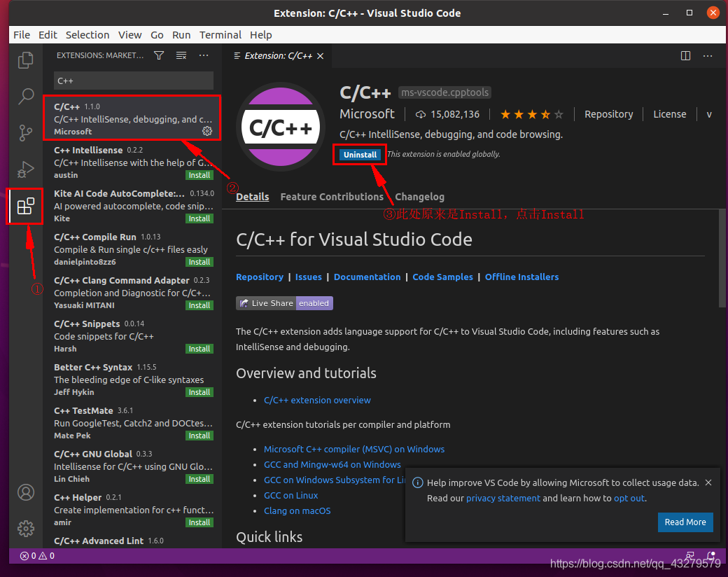Click the extensions search field
728x577 pixels.
[134, 81]
